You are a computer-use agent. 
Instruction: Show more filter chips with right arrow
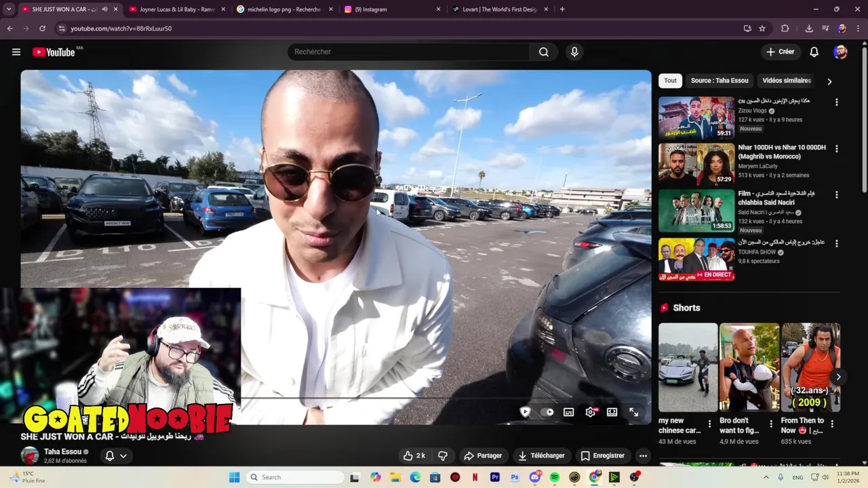click(829, 81)
